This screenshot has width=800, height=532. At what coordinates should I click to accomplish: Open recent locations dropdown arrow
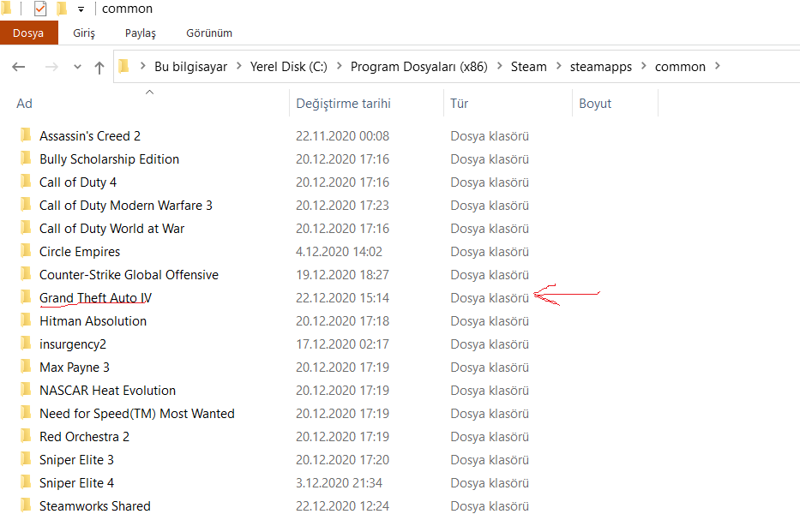[77, 67]
